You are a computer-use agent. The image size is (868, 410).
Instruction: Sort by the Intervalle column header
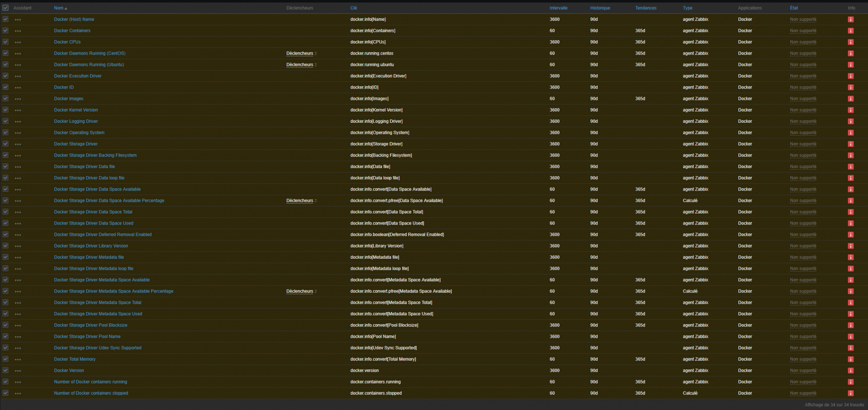click(x=558, y=8)
